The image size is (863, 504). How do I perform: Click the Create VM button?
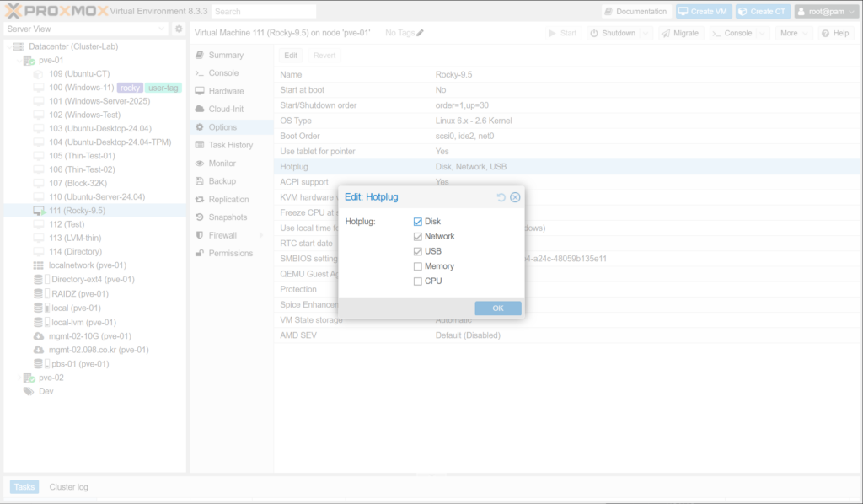click(703, 12)
